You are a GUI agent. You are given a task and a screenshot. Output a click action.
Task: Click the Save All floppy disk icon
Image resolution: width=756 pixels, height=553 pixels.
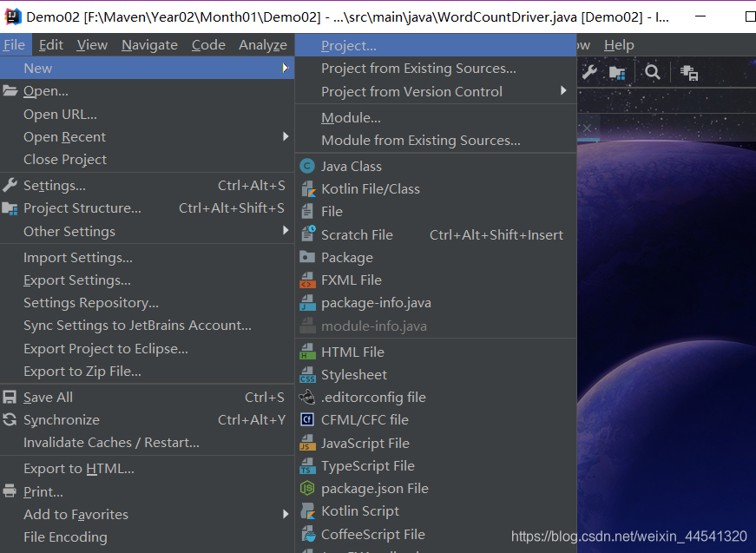tap(10, 397)
